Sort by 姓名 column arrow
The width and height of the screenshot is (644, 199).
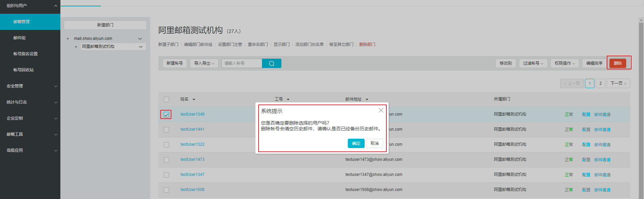(194, 99)
